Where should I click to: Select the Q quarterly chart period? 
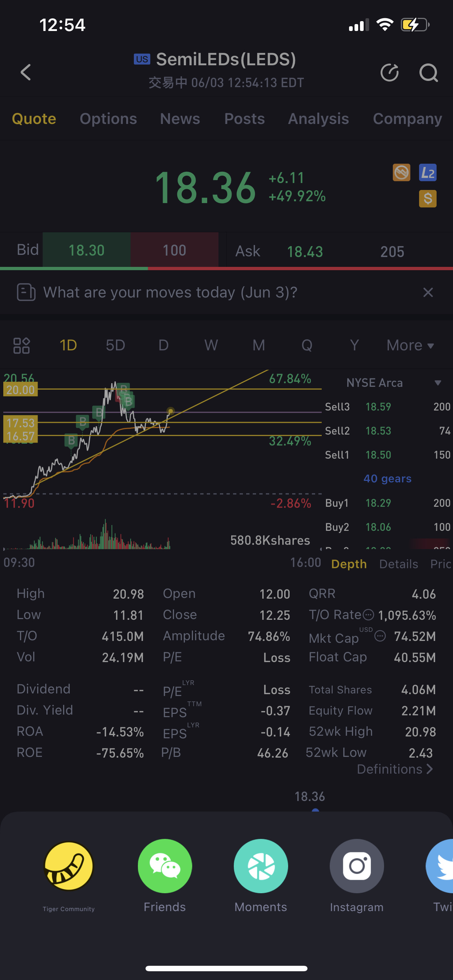[307, 345]
